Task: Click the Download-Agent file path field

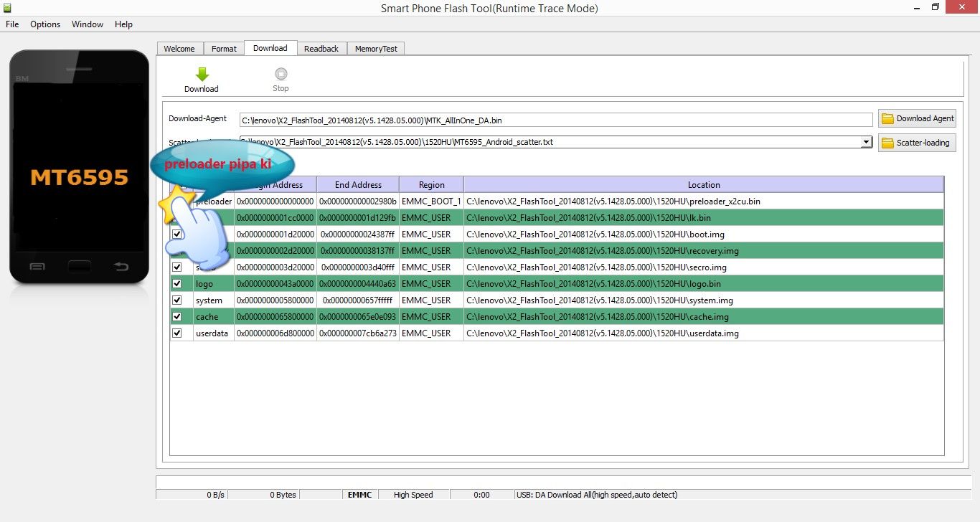Action: coord(556,120)
